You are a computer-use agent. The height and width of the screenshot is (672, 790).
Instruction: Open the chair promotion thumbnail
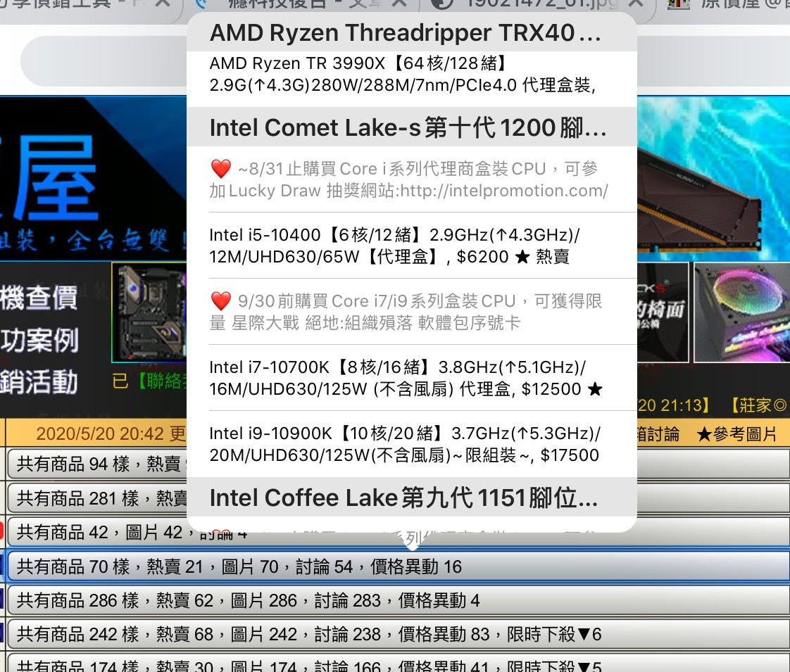click(663, 312)
